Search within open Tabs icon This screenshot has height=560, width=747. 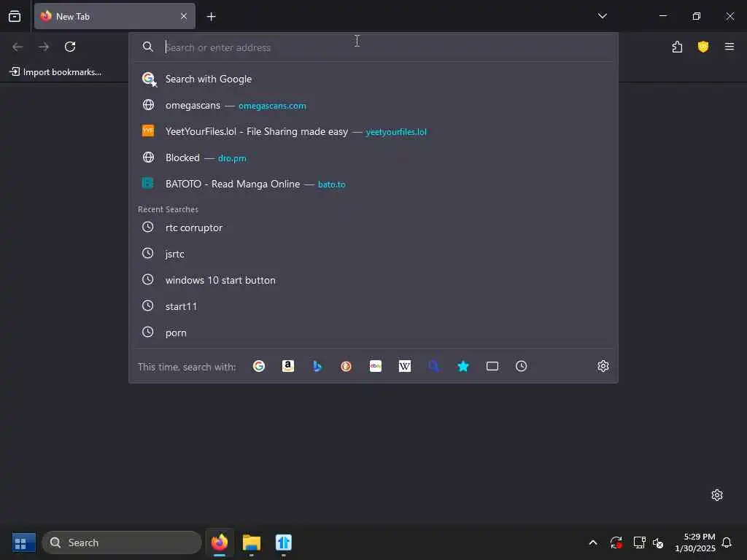[492, 366]
